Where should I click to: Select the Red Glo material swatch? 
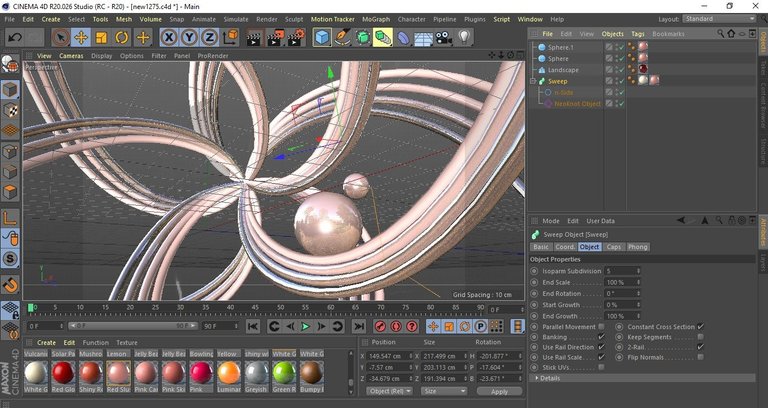click(x=63, y=373)
